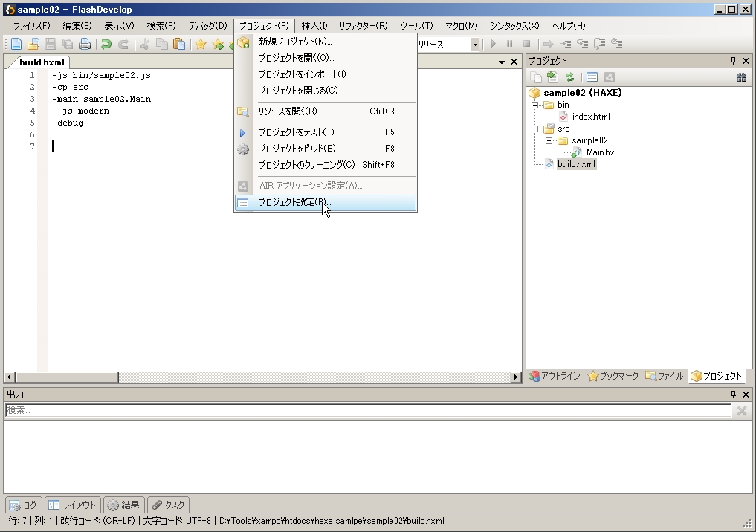Click the Open file folder icon

33,45
